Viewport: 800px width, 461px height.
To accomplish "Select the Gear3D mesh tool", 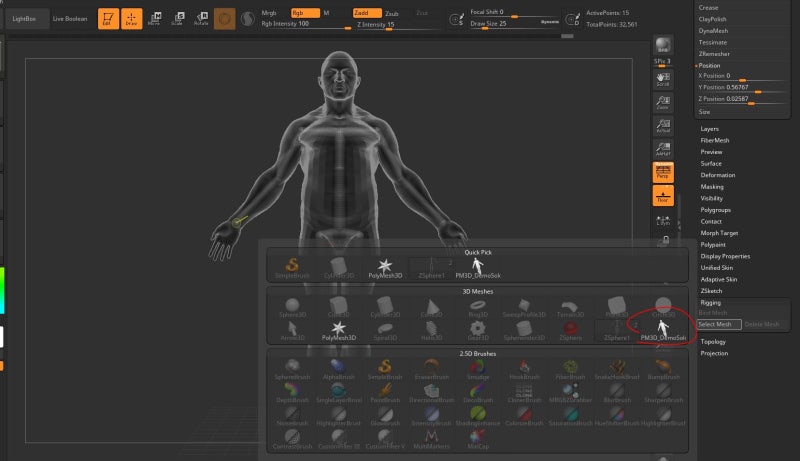I will pyautogui.click(x=477, y=328).
